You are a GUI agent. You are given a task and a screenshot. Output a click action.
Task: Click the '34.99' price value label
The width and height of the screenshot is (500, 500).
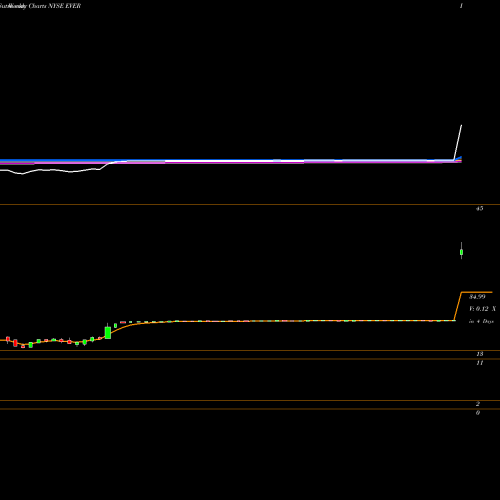[x=477, y=297]
